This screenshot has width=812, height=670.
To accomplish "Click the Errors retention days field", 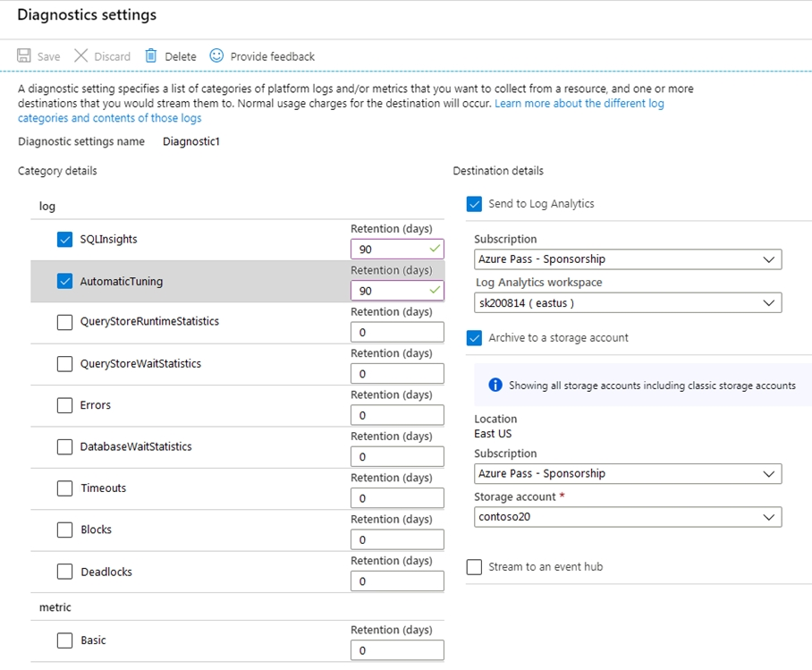I will pyautogui.click(x=397, y=415).
